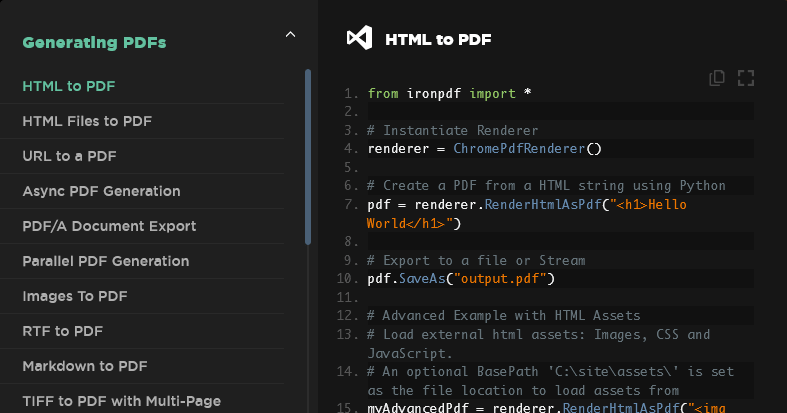Open Async PDF Generation example
Viewport: 787px width, 413px height.
[101, 191]
